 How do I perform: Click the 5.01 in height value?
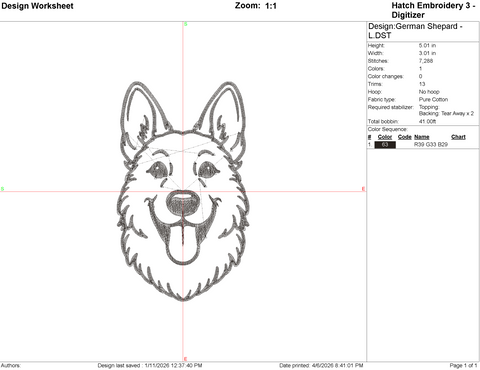click(427, 45)
